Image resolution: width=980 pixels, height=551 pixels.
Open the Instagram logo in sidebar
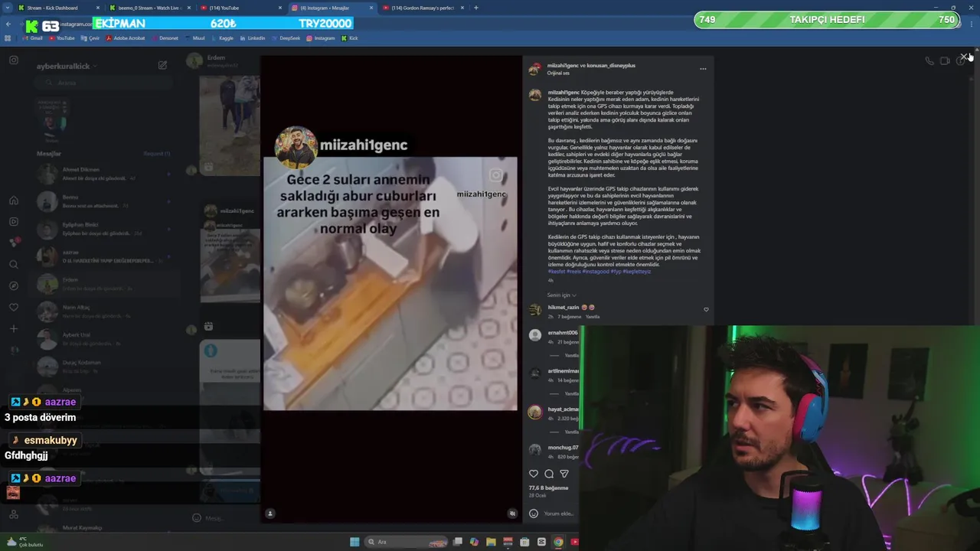14,60
